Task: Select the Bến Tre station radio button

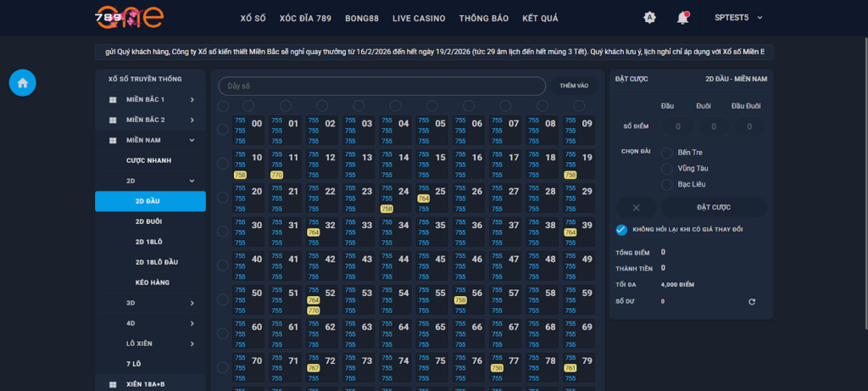Action: [x=667, y=153]
